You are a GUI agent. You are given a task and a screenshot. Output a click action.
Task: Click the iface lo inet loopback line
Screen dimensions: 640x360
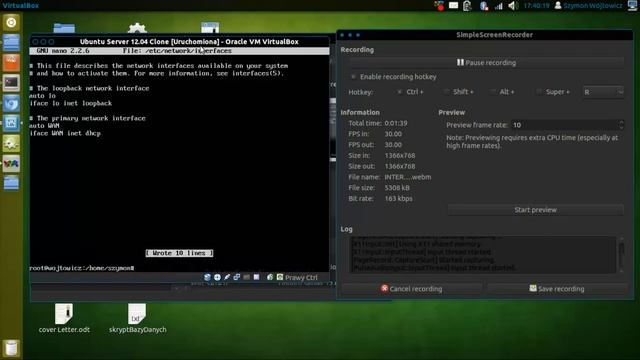point(71,103)
